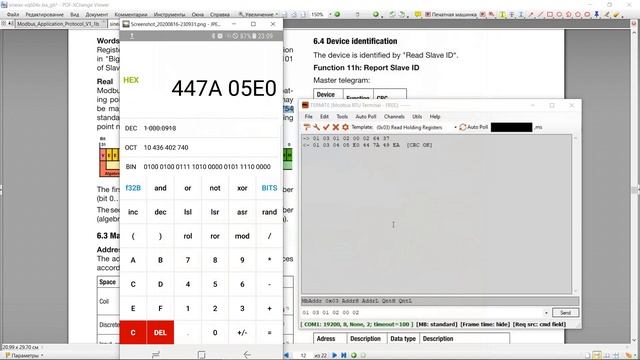Click the checkmark icon in Termite toolbar

pyautogui.click(x=326, y=127)
